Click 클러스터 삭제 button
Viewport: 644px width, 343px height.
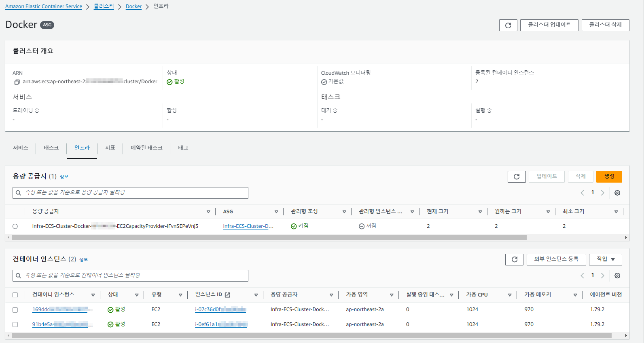pos(606,25)
